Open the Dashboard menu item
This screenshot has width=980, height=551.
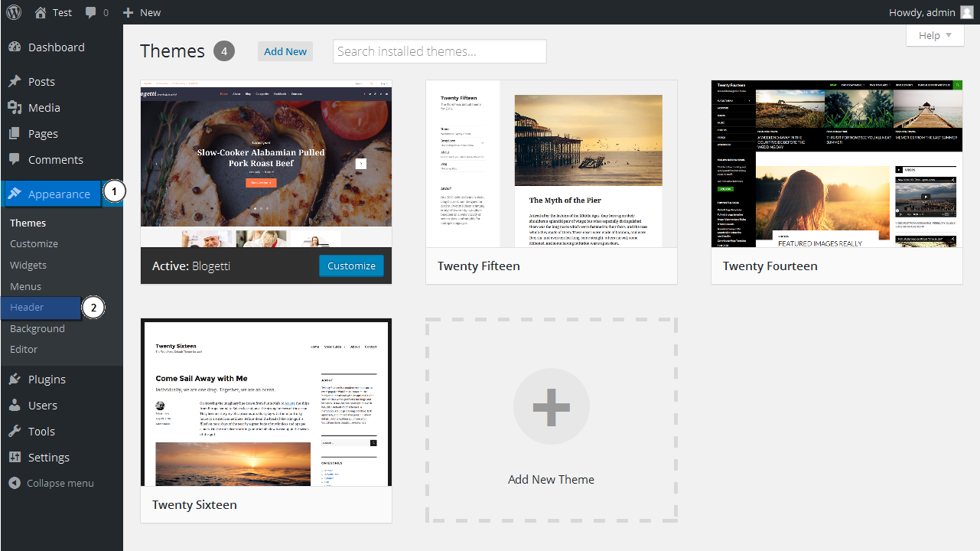click(57, 47)
